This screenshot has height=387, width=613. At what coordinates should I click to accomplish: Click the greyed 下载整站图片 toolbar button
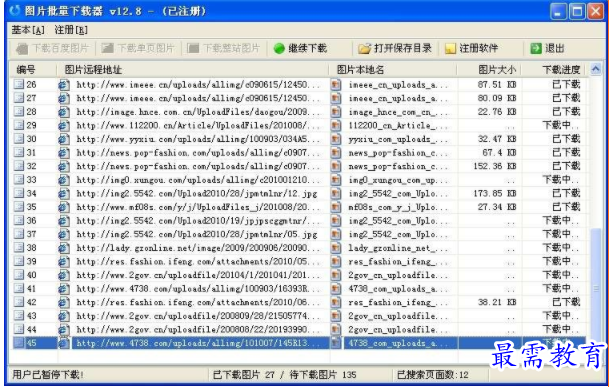tap(224, 48)
